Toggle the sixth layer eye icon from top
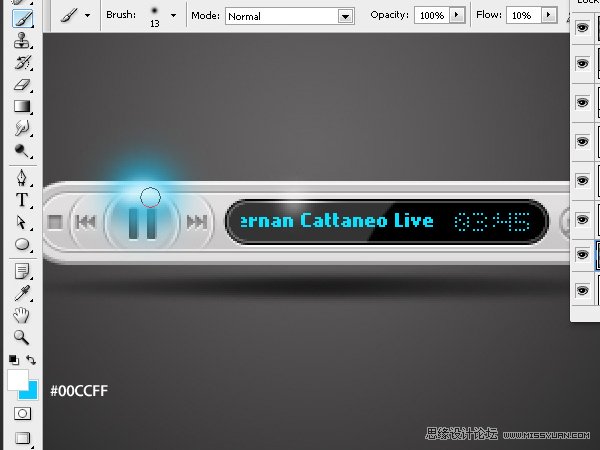Image resolution: width=600 pixels, height=450 pixels. (582, 219)
